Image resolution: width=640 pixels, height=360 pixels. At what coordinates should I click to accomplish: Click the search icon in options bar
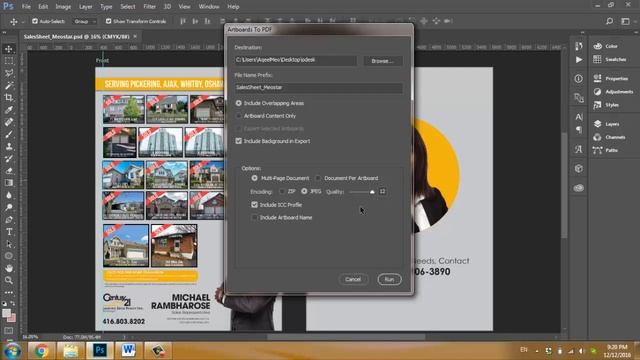click(609, 21)
